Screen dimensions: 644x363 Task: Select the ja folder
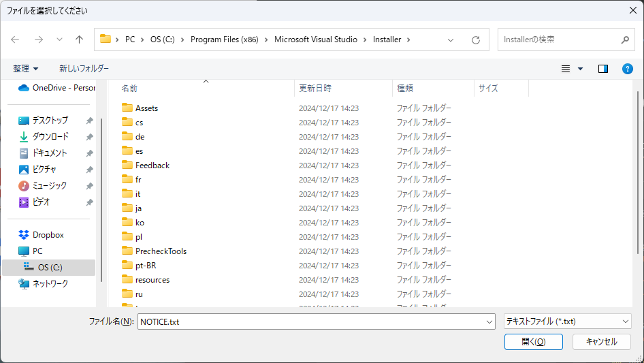tap(138, 208)
